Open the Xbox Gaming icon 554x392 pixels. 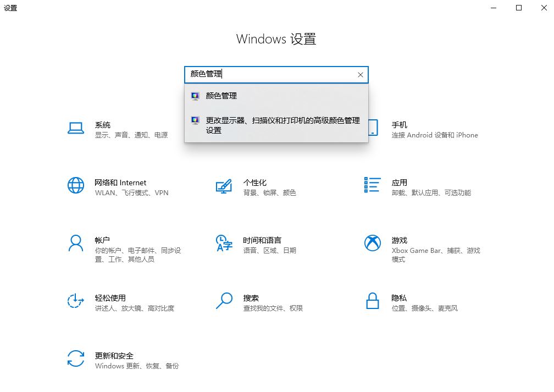click(x=373, y=243)
